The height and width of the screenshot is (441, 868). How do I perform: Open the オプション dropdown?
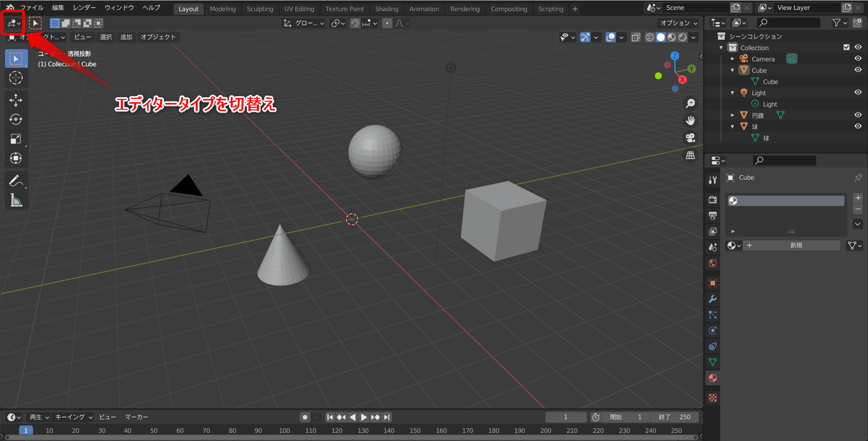tap(679, 23)
